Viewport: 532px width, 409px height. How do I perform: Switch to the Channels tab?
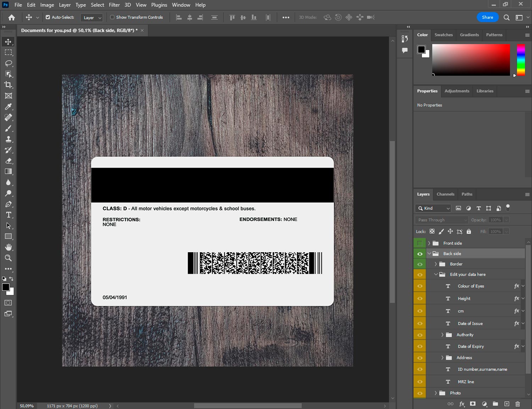point(445,194)
